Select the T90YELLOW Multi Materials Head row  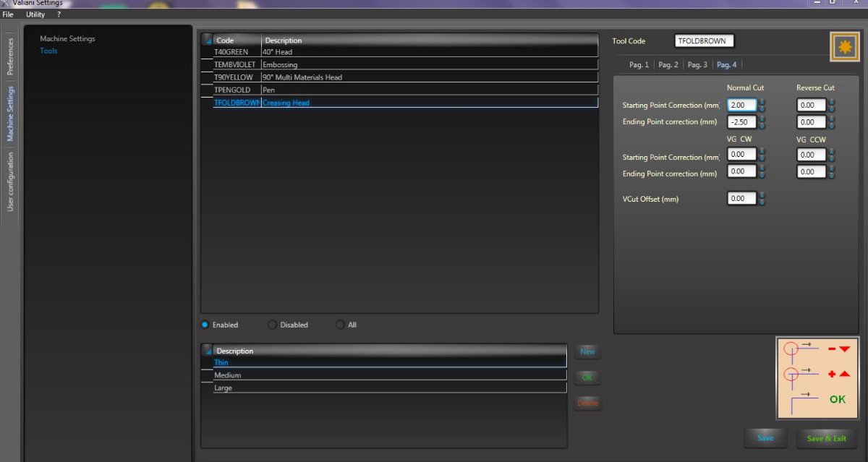click(x=406, y=77)
